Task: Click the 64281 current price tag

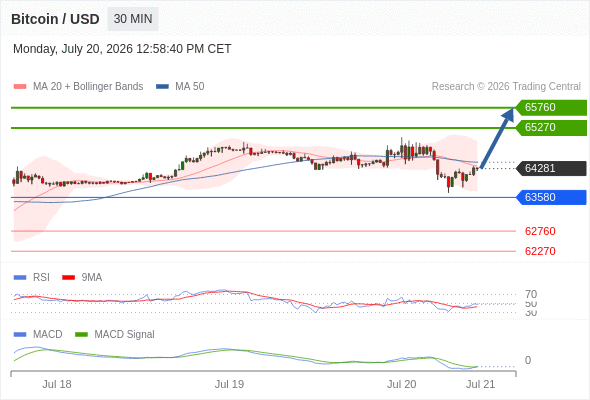Action: (x=551, y=168)
